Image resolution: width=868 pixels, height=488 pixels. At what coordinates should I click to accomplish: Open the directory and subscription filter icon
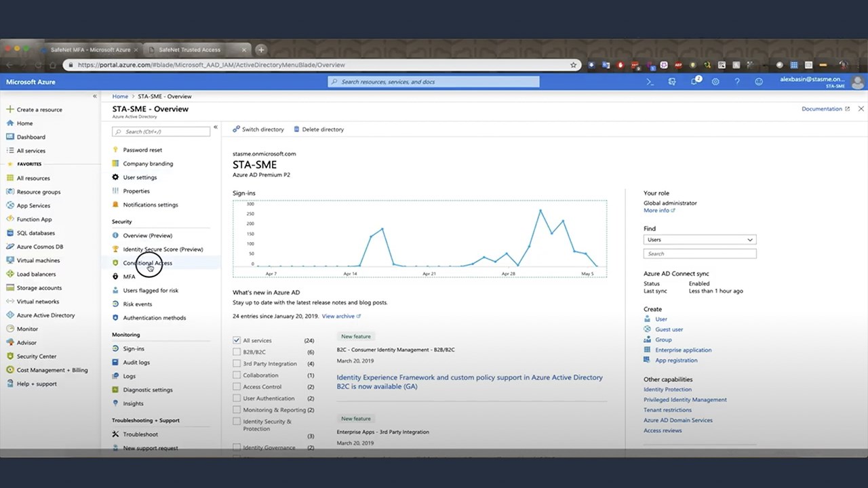[x=672, y=81]
